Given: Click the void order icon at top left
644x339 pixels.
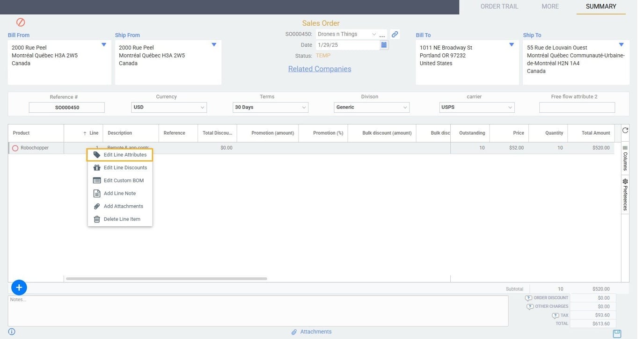Looking at the screenshot, I should coord(20,22).
